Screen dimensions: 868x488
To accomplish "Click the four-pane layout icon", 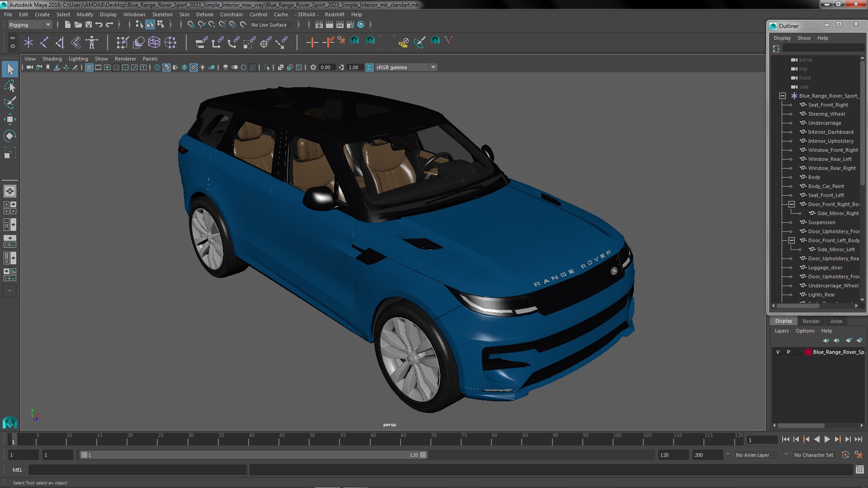I will point(10,208).
